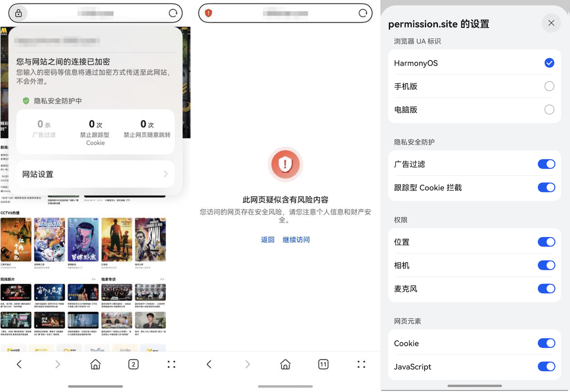Go back in the left browser
The height and width of the screenshot is (392, 570).
pos(19,364)
